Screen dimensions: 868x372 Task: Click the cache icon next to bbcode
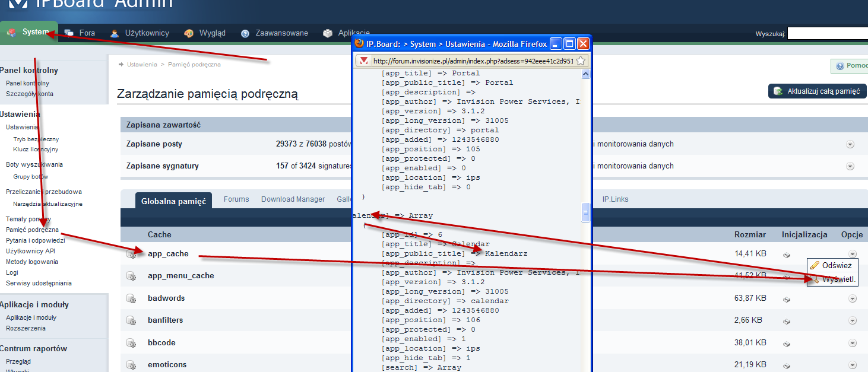tap(131, 343)
